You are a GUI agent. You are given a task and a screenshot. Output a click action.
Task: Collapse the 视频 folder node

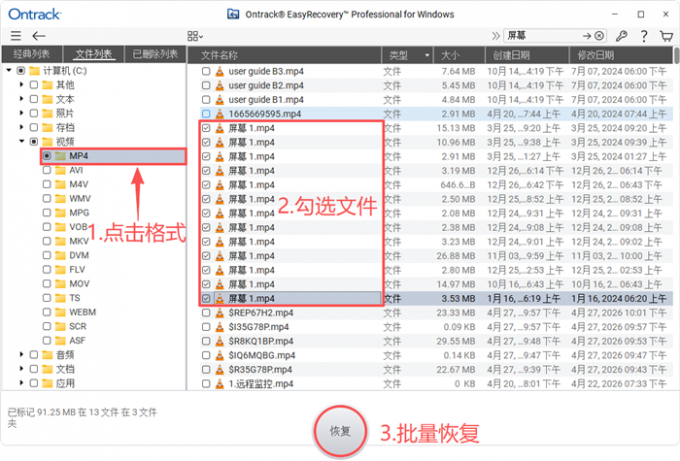click(x=21, y=141)
